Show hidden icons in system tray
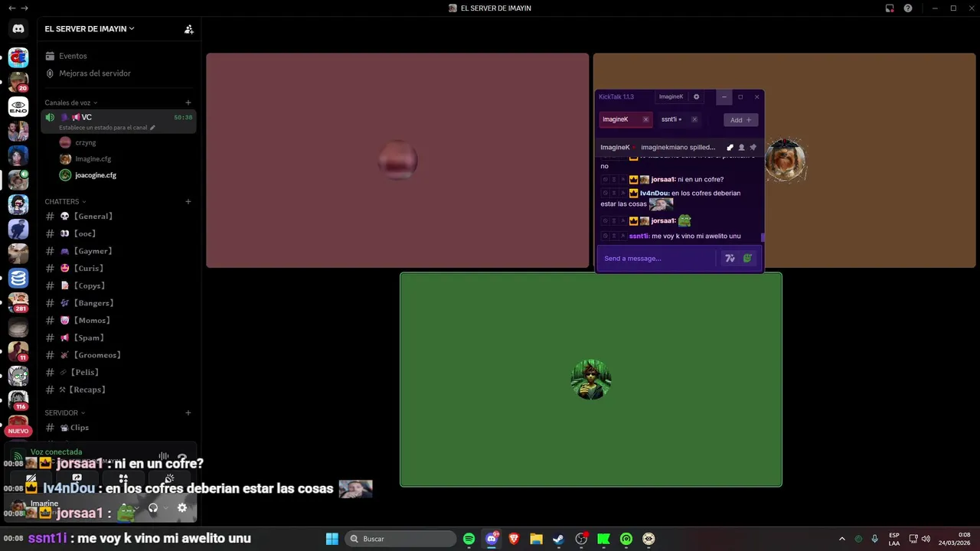The height and width of the screenshot is (551, 980). point(842,539)
